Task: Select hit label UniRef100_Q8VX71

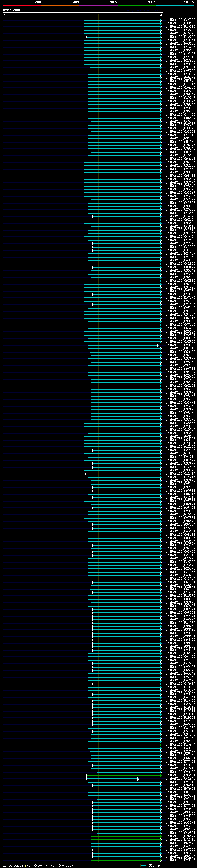Action: [180, 504]
